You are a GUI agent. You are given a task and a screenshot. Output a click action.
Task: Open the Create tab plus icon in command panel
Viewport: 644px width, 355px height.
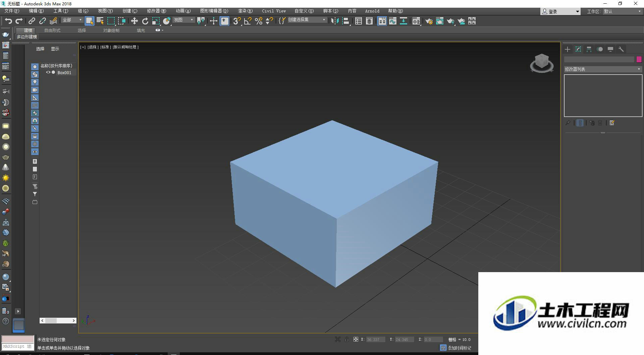[x=568, y=49]
